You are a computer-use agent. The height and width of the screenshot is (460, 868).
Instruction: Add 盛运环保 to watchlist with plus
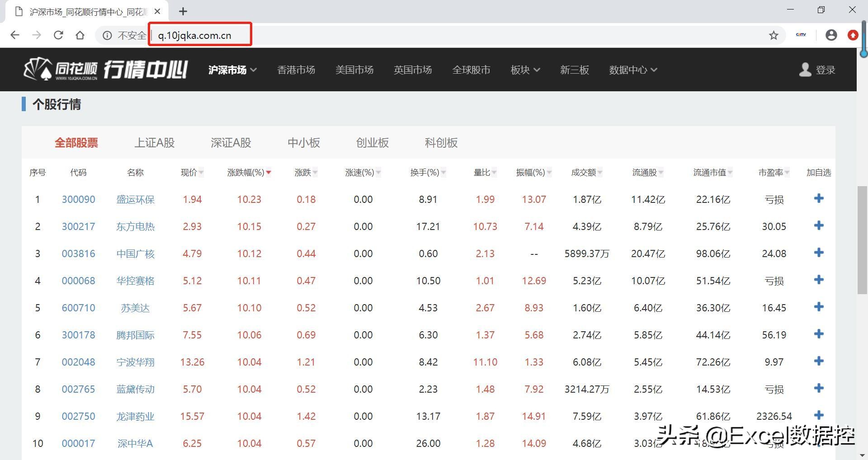(x=819, y=198)
